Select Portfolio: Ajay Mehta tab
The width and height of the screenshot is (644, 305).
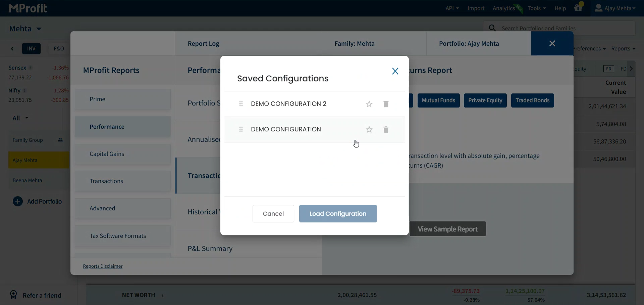[479, 44]
